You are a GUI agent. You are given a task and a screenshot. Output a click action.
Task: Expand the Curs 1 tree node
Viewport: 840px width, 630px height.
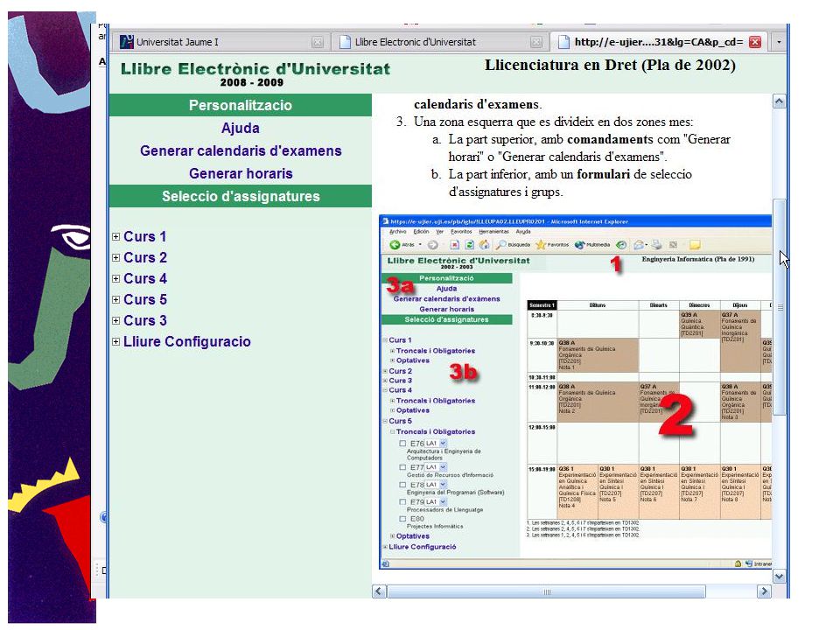pyautogui.click(x=115, y=236)
